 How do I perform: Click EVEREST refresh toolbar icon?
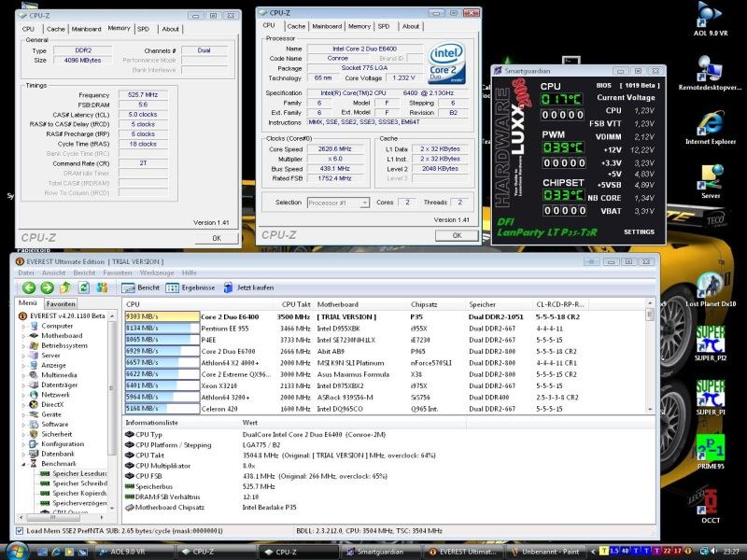point(84,287)
